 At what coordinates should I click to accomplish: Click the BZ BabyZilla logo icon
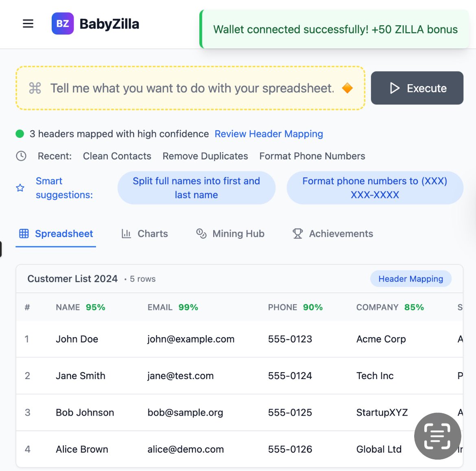[63, 24]
